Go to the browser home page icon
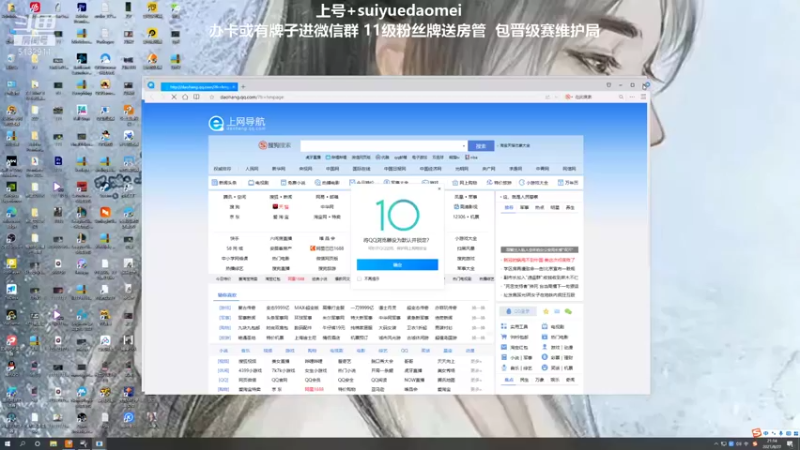The height and width of the screenshot is (450, 800). coord(185,97)
